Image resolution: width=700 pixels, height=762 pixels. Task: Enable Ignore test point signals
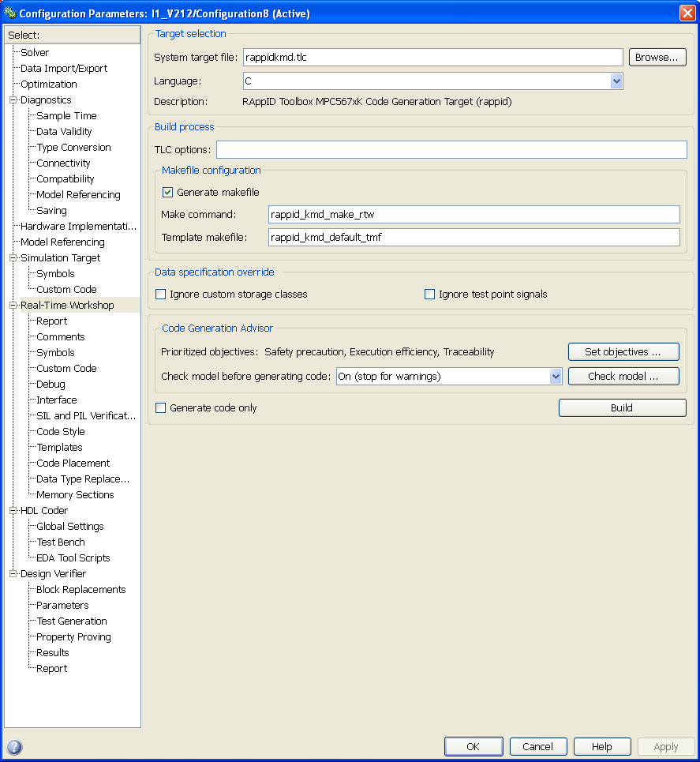[429, 294]
